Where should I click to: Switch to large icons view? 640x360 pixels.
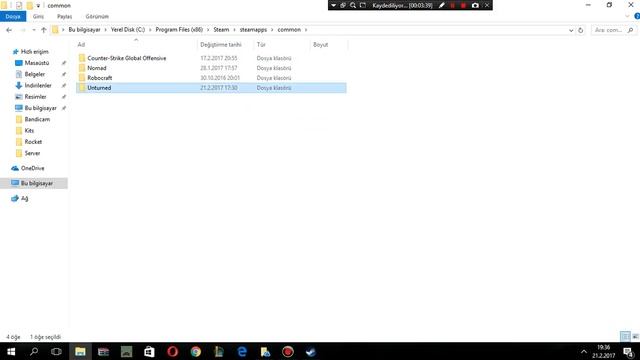click(x=635, y=336)
